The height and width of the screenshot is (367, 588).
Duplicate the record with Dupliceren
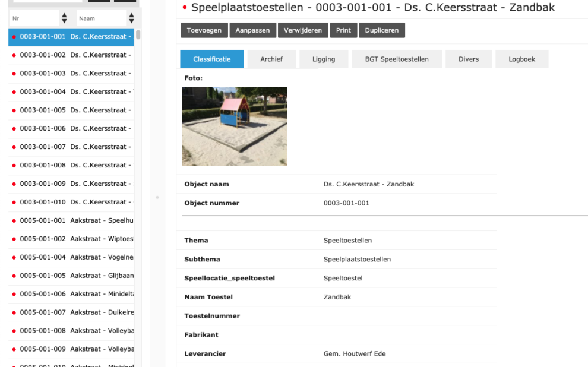(x=382, y=30)
